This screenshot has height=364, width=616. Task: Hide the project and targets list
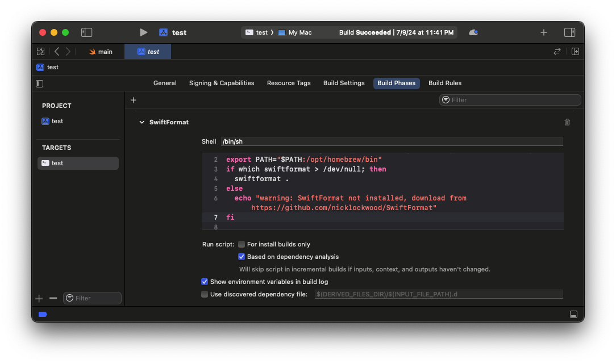40,83
